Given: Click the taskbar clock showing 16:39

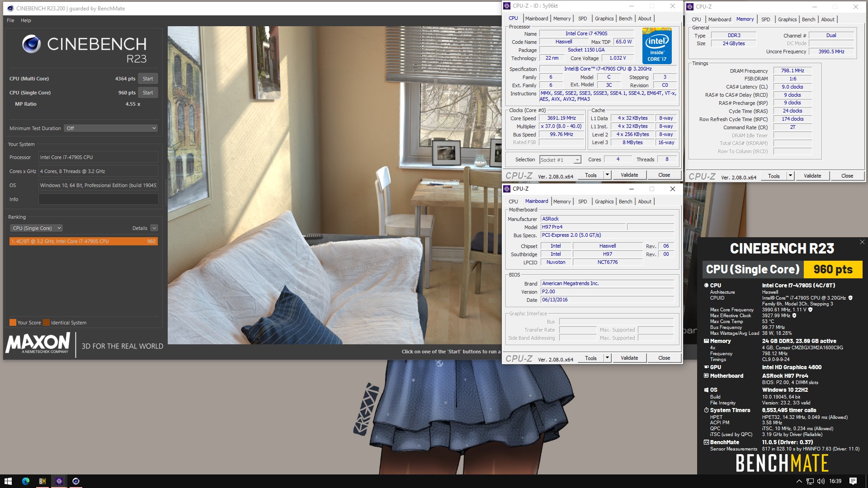Looking at the screenshot, I should tap(835, 481).
